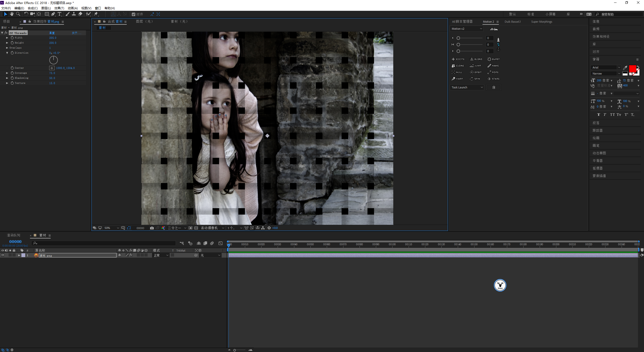Screen dimensions: 644x352
Task: Expand the Shadowing property
Action: (7, 78)
